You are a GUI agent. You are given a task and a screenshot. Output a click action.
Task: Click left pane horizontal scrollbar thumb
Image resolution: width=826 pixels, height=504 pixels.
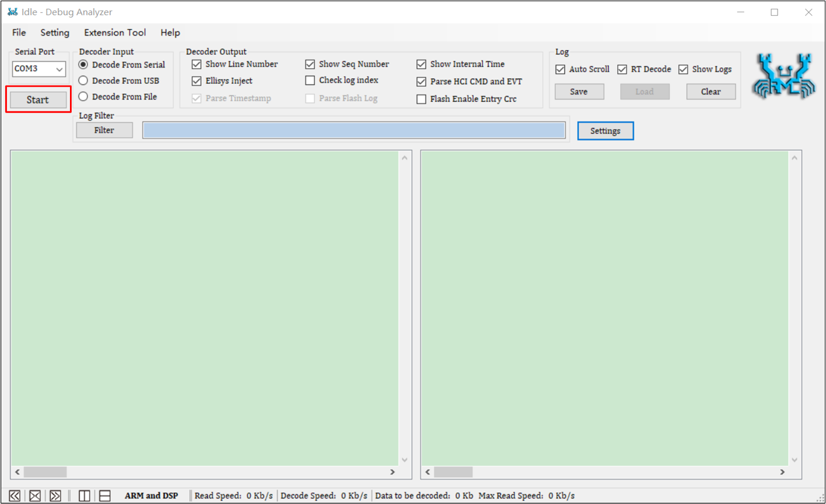[45, 472]
